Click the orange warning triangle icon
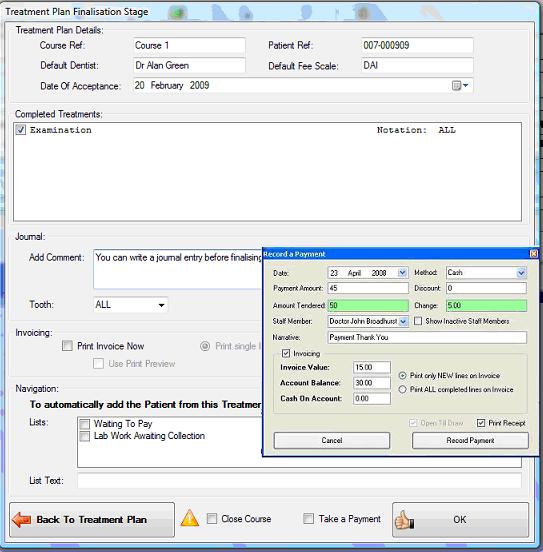543x552 pixels. pyautogui.click(x=190, y=518)
